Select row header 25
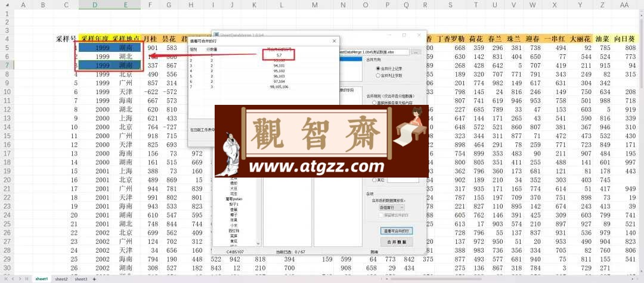Viewport: 644px width, 283px height. (7, 224)
